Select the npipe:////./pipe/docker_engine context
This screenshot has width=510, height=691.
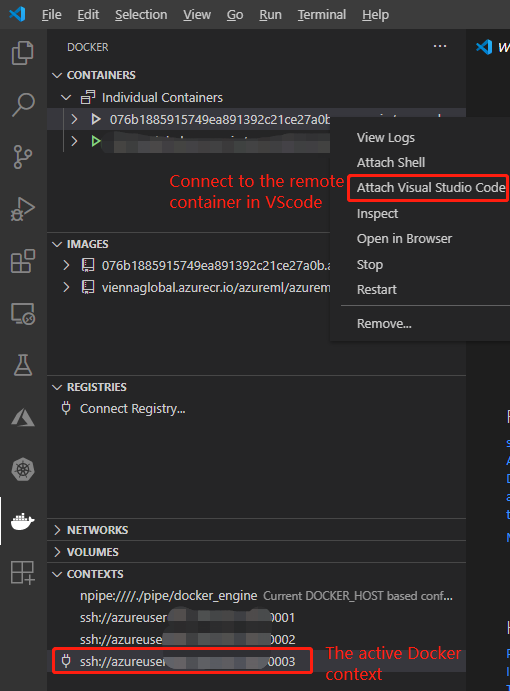coord(257,596)
